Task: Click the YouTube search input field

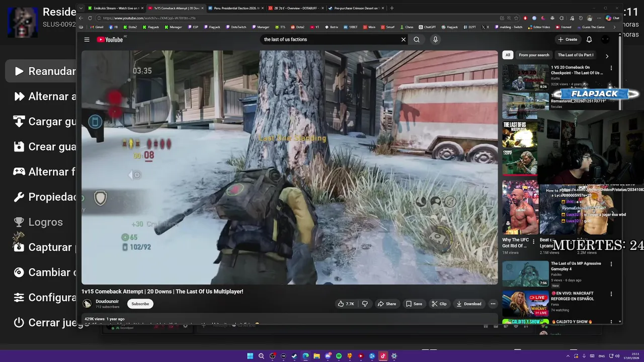Action: 330,39
